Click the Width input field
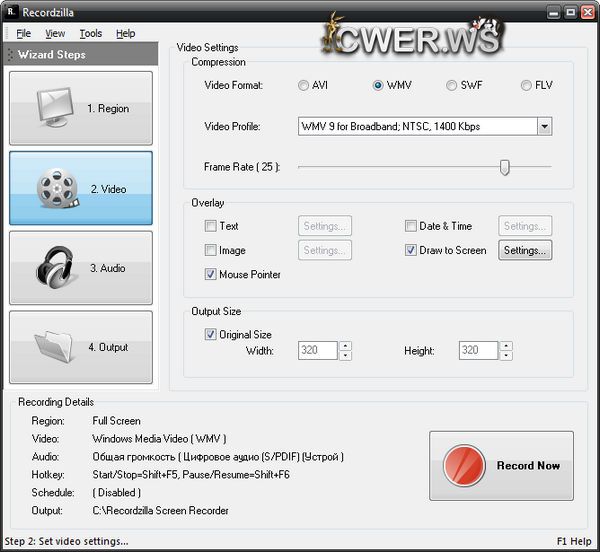The image size is (600, 552). point(318,351)
